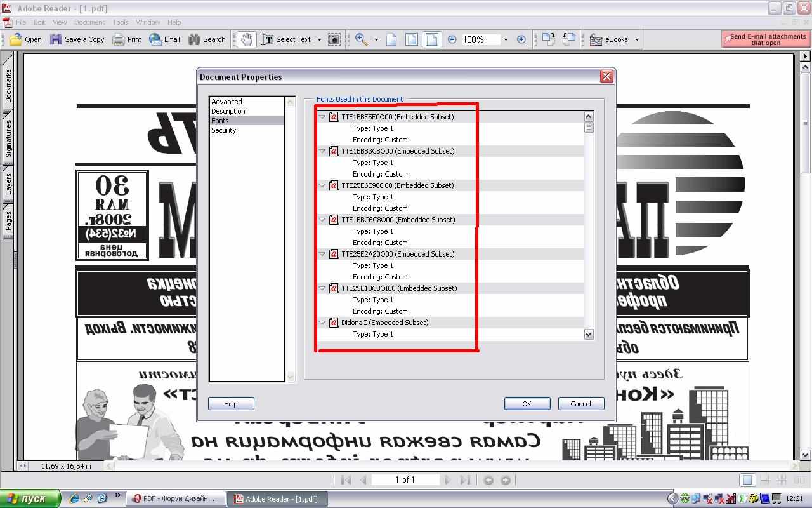Choose the Snapshot camera tool
This screenshot has width=812, height=508.
coord(334,39)
